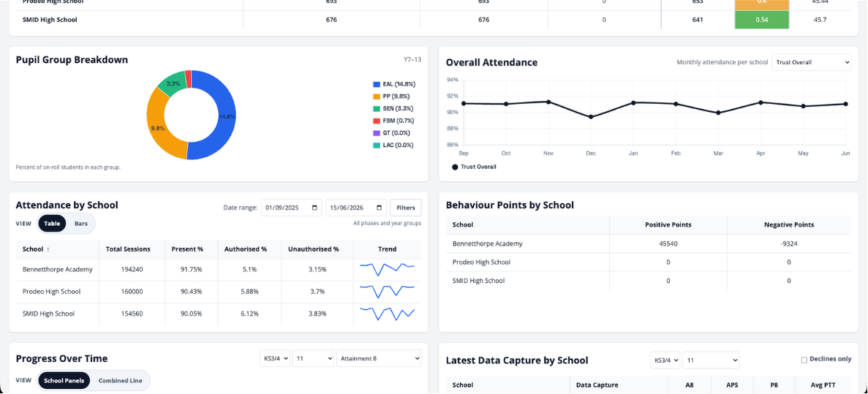This screenshot has width=868, height=394.
Task: Click SMID High School in Behaviour Points table
Action: coord(479,281)
